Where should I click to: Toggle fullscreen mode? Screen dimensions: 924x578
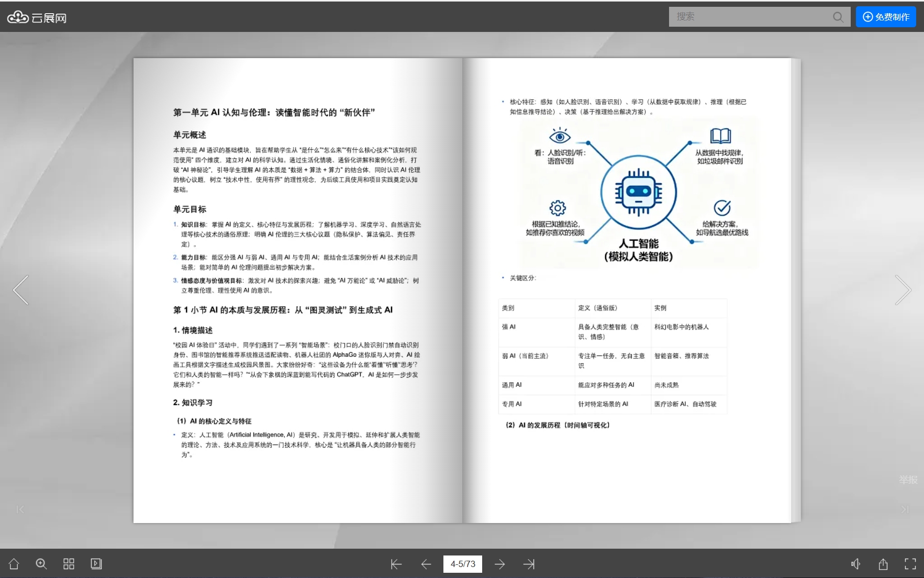910,564
